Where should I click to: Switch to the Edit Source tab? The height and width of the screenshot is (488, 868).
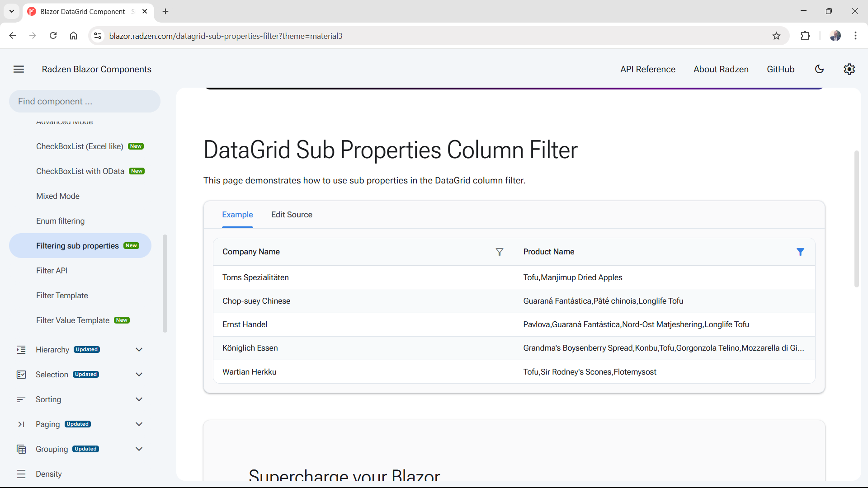click(x=292, y=215)
